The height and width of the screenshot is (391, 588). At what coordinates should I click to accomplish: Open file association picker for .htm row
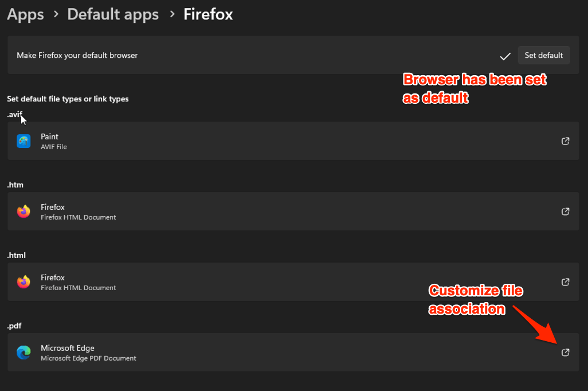click(x=565, y=211)
